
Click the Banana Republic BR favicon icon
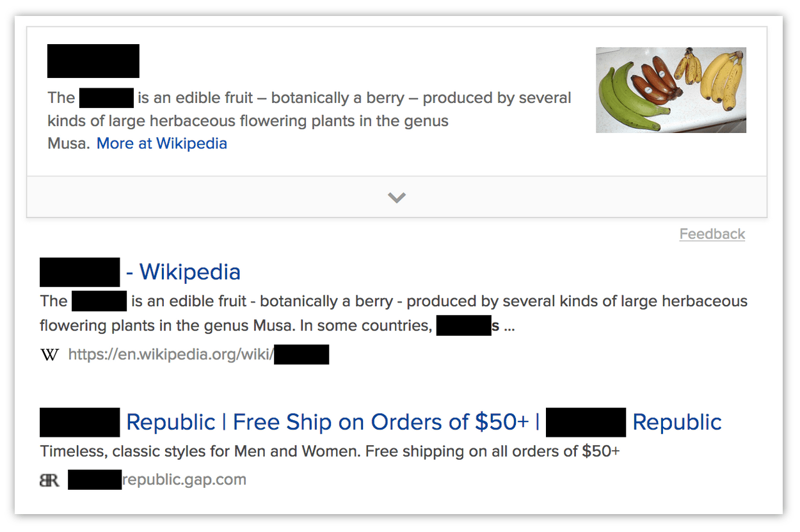[49, 480]
